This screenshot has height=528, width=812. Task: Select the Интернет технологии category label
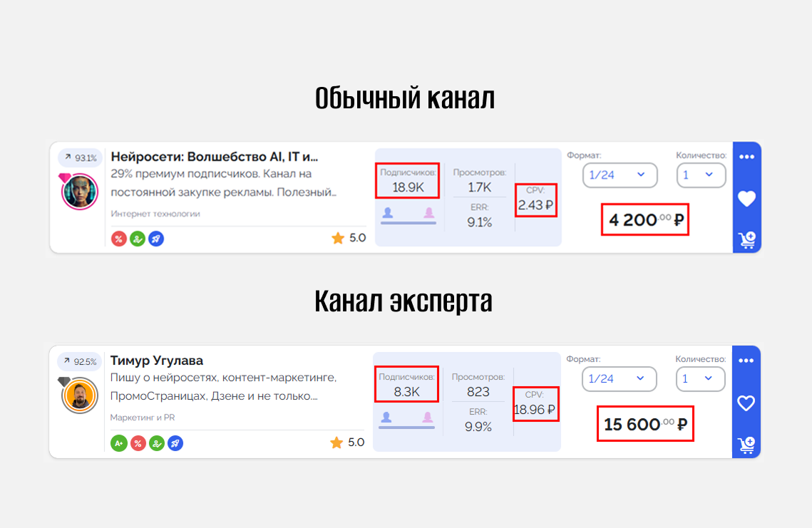[x=155, y=213]
